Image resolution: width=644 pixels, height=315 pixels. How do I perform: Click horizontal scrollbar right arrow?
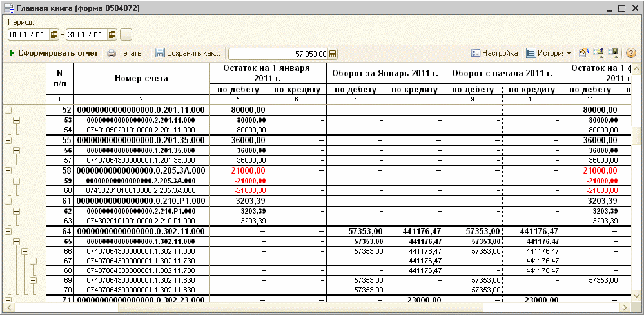[x=625, y=307]
